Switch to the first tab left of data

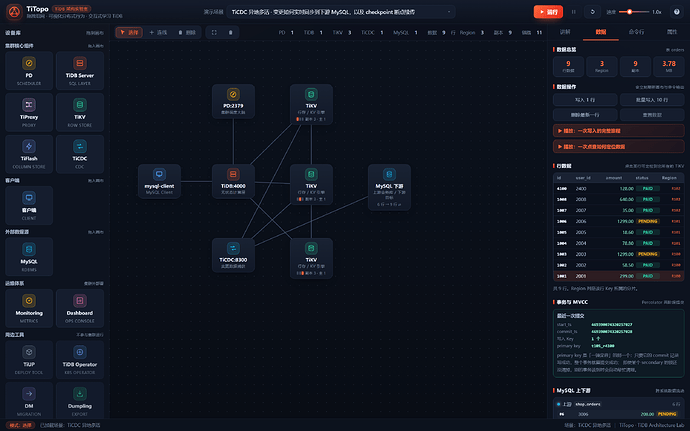(565, 32)
